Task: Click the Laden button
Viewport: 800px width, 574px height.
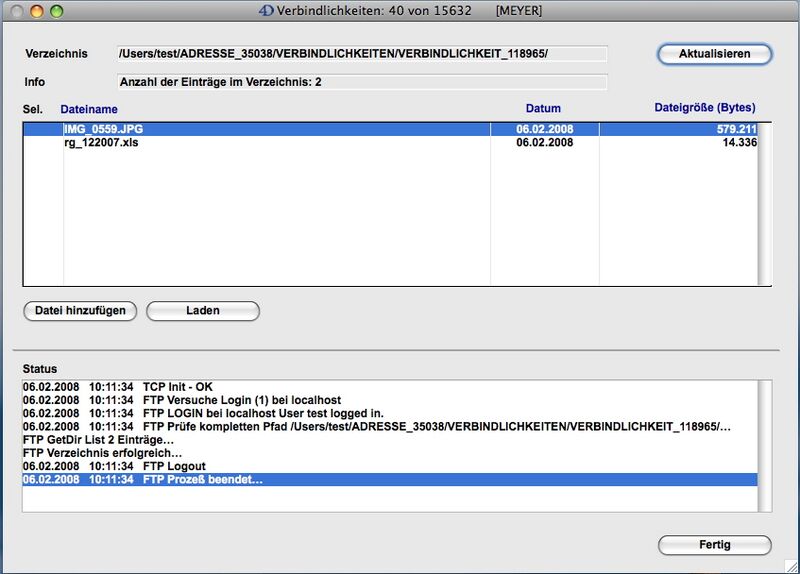Action: 203,311
